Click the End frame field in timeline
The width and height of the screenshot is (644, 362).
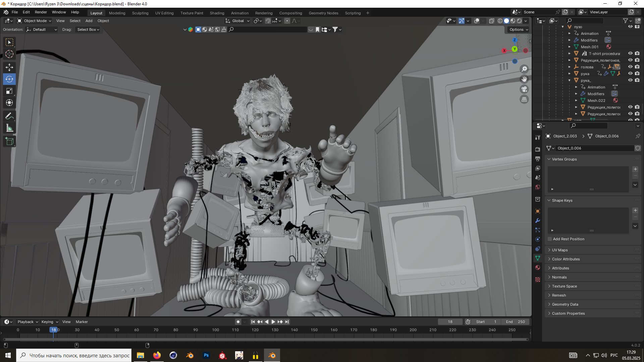pyautogui.click(x=516, y=322)
